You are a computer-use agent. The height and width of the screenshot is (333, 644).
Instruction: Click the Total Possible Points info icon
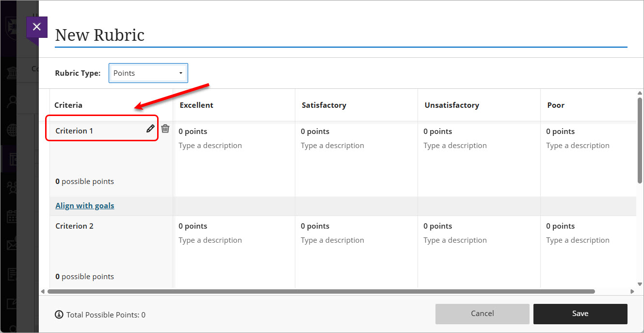[59, 315]
